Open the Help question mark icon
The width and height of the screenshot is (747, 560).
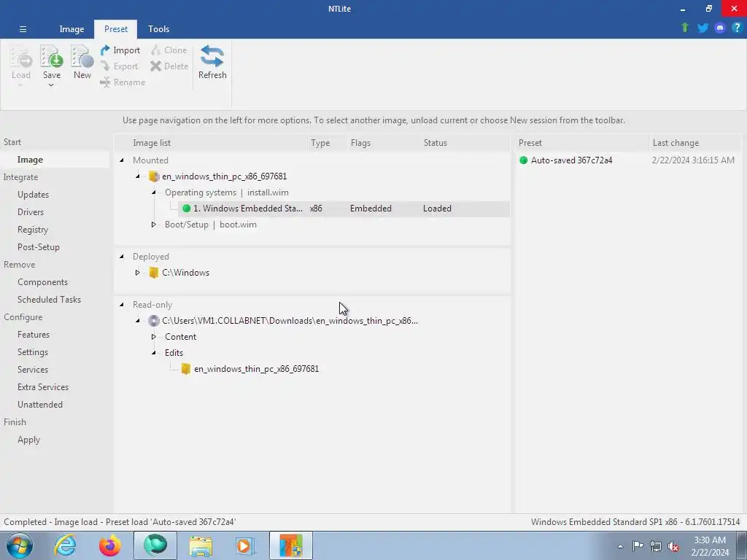737,28
